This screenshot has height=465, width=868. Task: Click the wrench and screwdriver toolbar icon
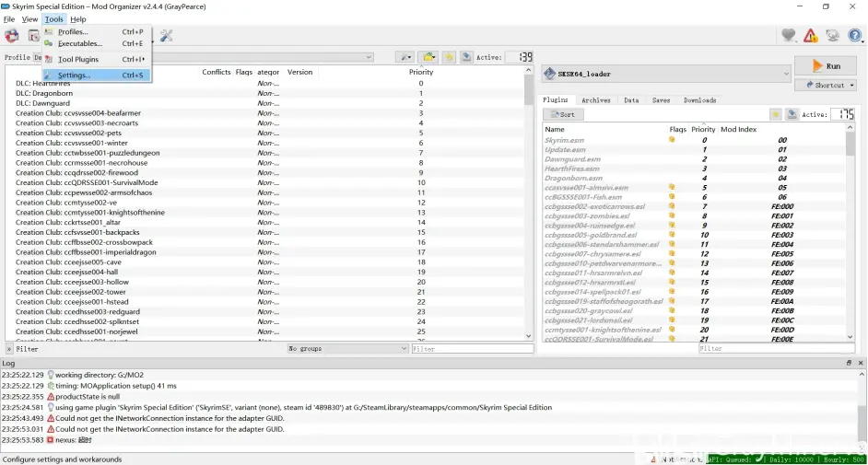[167, 36]
